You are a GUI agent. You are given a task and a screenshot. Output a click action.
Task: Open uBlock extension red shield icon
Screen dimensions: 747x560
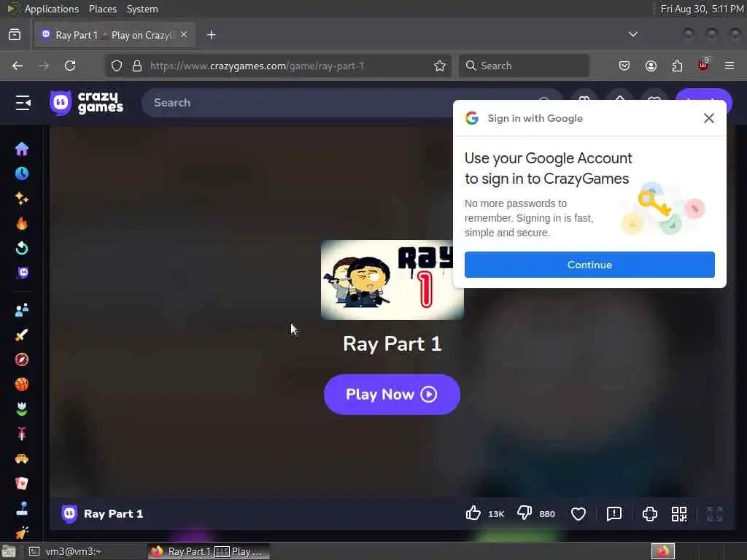(703, 65)
